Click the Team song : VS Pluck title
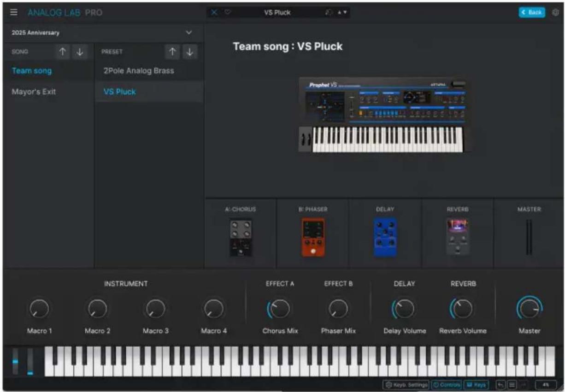Image resolution: width=565 pixels, height=392 pixels. click(288, 47)
